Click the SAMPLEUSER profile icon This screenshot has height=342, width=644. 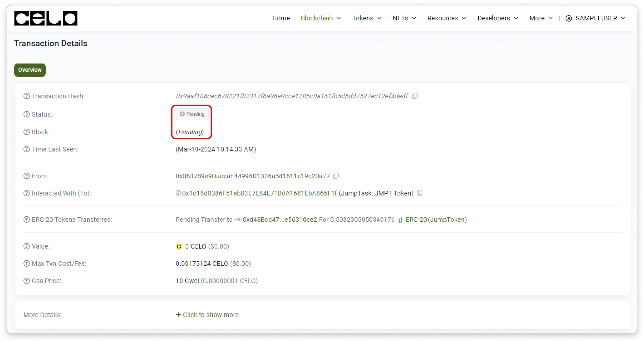[x=569, y=19]
